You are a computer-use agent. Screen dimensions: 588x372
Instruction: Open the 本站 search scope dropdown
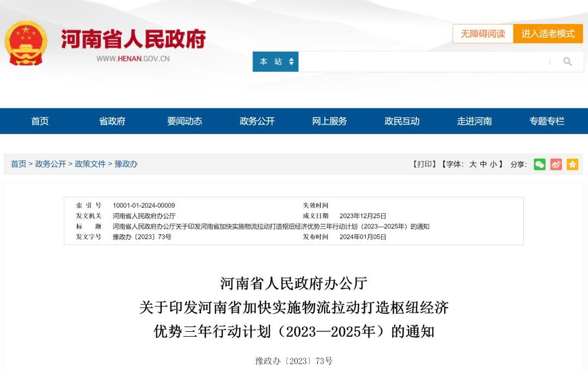pyautogui.click(x=276, y=61)
